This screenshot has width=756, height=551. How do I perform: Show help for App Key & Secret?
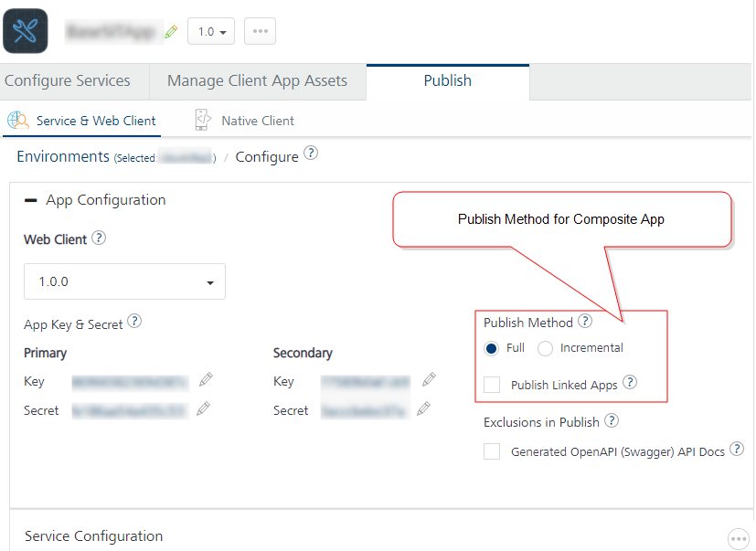tap(134, 321)
